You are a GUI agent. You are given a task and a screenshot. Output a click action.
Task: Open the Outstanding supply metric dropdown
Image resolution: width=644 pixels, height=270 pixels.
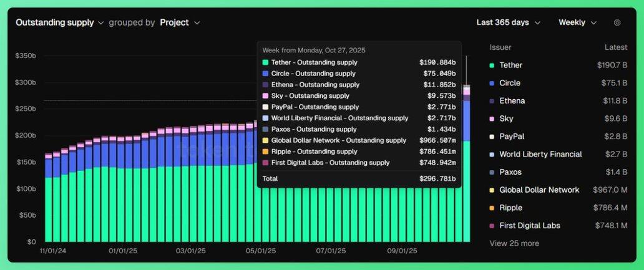59,22
